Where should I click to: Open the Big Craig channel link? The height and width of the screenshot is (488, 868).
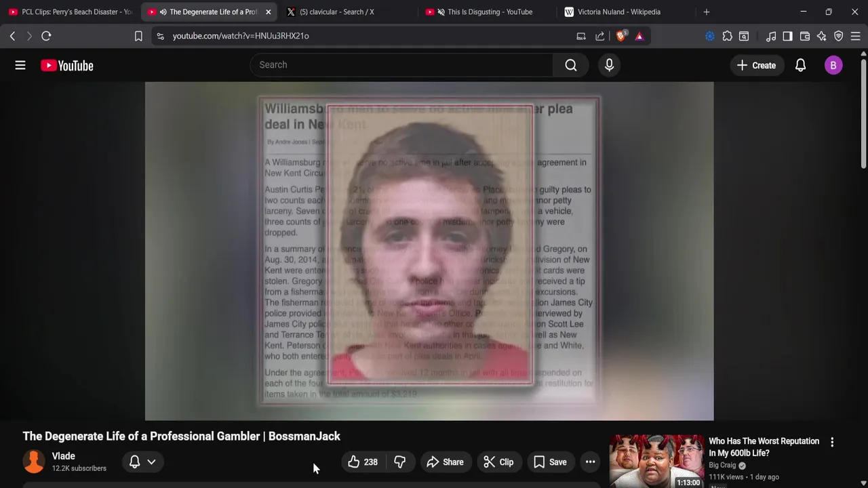tap(722, 465)
